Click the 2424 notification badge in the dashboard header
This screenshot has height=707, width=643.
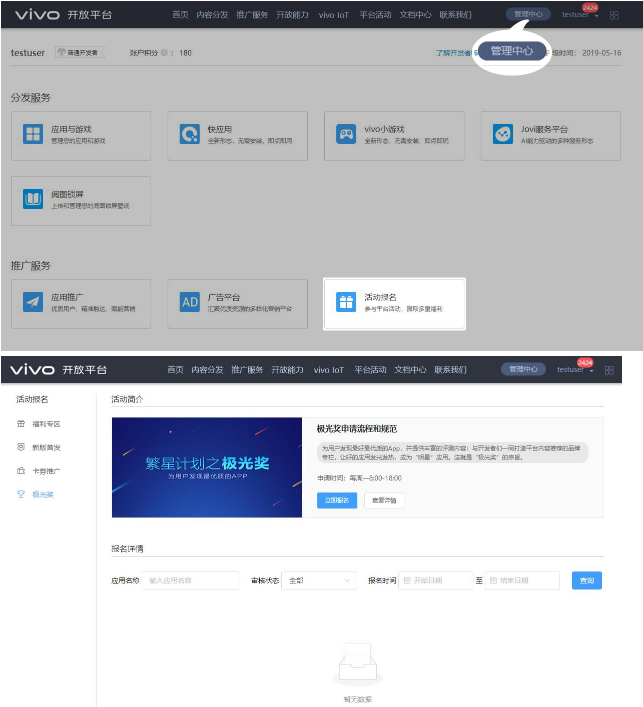pyautogui.click(x=590, y=8)
